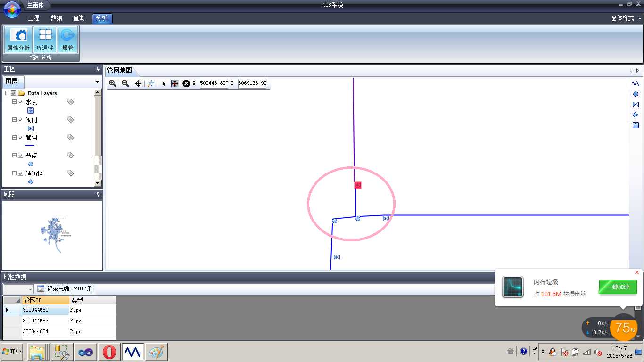Viewport: 644px width, 362px height.
Task: Click the record view icon beside 记录总数
Action: [x=41, y=288]
